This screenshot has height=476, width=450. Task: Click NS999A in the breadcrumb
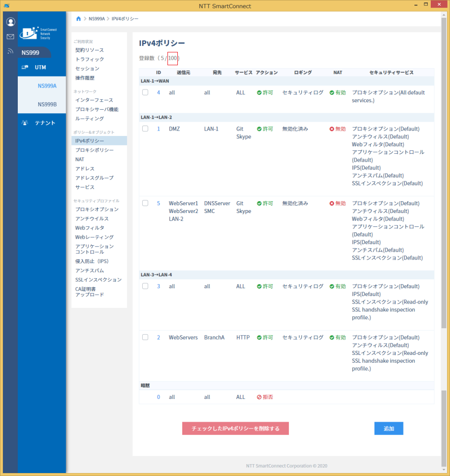pyautogui.click(x=96, y=19)
